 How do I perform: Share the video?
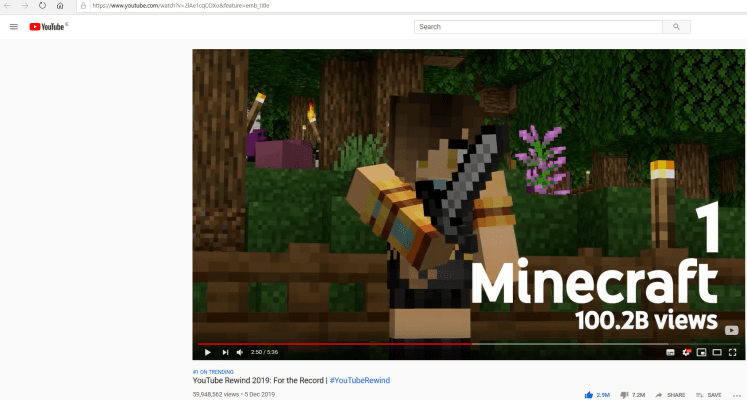point(670,395)
